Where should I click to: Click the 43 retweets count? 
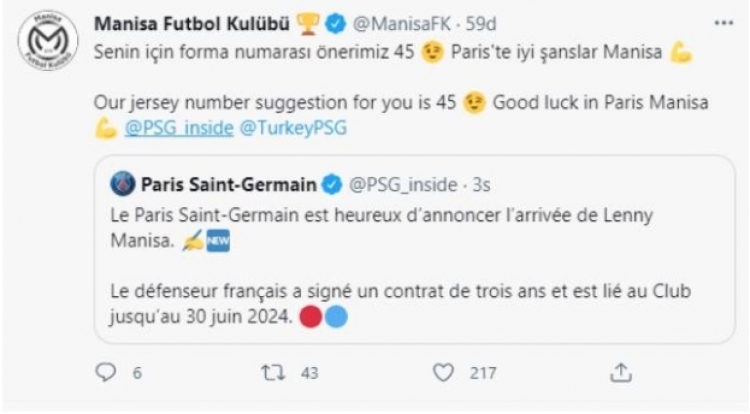309,372
